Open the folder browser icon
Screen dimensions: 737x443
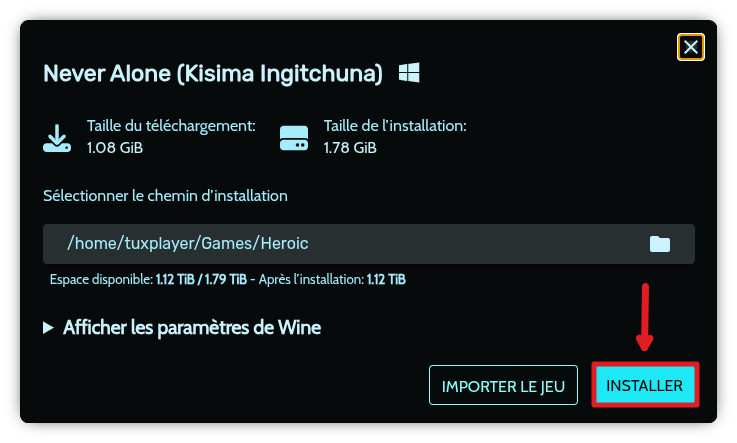[659, 244]
